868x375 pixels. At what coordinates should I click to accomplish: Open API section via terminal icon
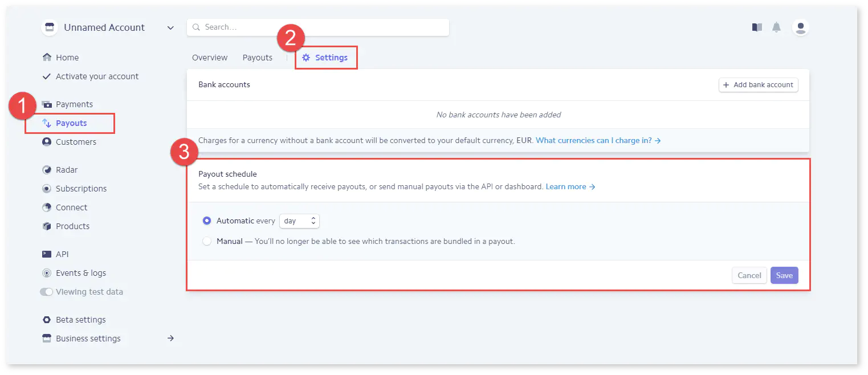[47, 254]
